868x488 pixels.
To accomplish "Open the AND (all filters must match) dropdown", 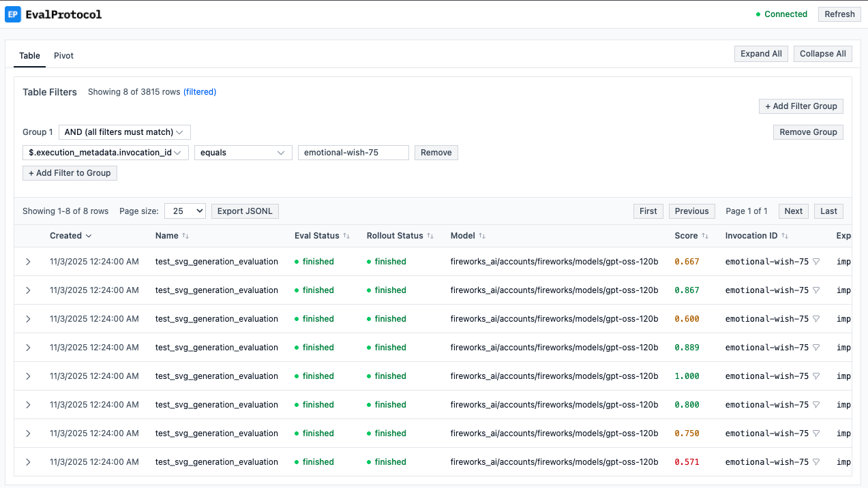I will click(124, 132).
